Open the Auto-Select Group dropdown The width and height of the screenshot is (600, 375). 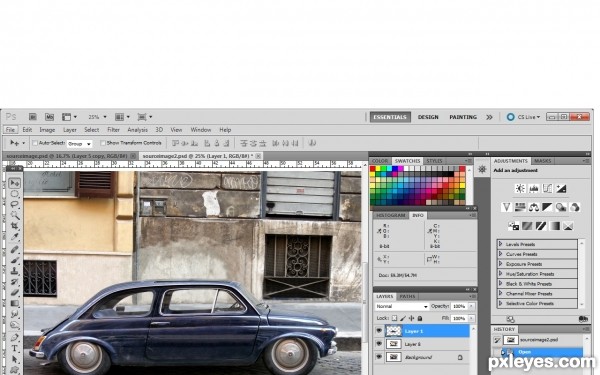click(x=80, y=144)
